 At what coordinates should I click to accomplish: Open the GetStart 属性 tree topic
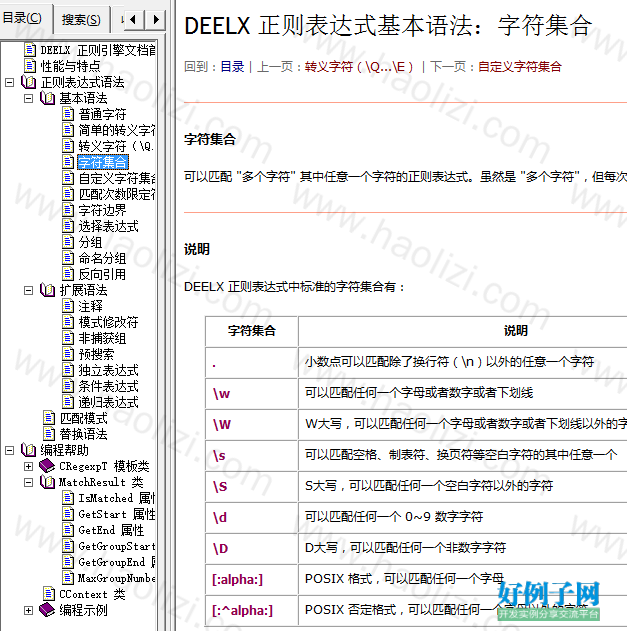pos(117,514)
